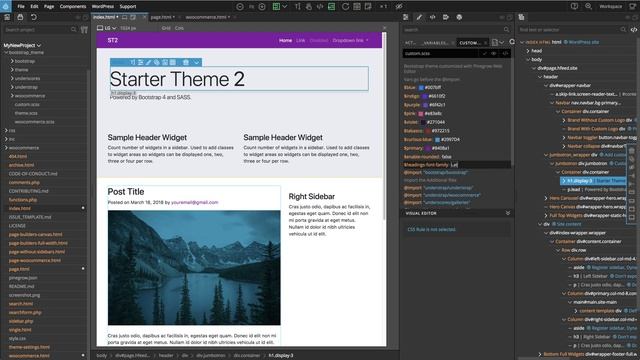Image resolution: width=640 pixels, height=360 pixels.
Task: Open the WordPress actions panel icon
Action: point(459,17)
